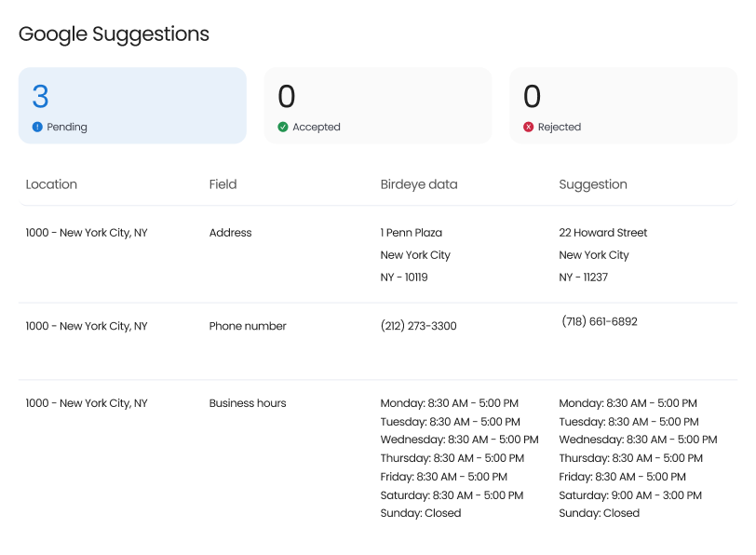This screenshot has height=555, width=756.
Task: Click the Business hours field label
Action: [248, 403]
